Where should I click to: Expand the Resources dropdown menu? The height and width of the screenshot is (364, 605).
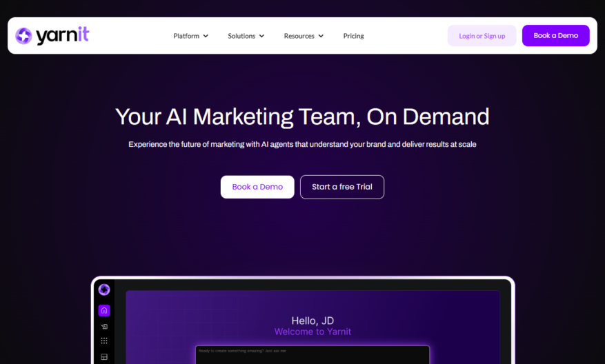pyautogui.click(x=304, y=36)
